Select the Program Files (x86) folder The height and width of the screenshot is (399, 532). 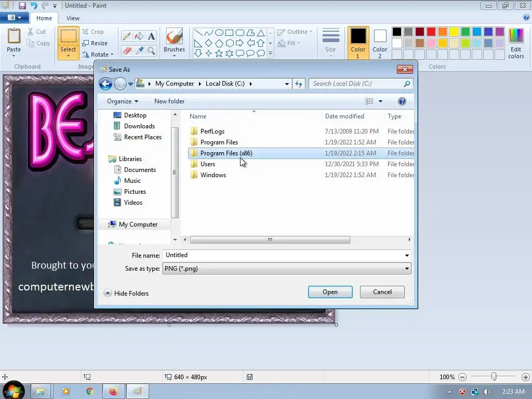[x=301, y=153]
